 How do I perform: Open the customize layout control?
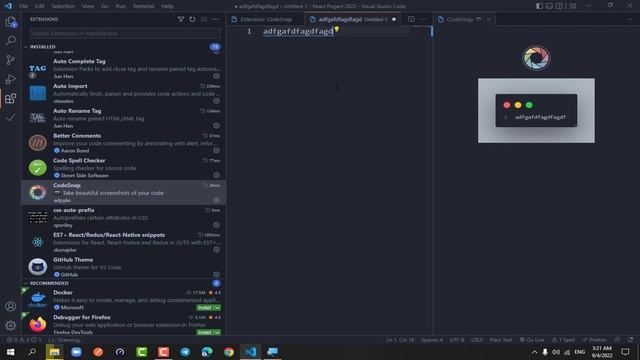coord(573,6)
